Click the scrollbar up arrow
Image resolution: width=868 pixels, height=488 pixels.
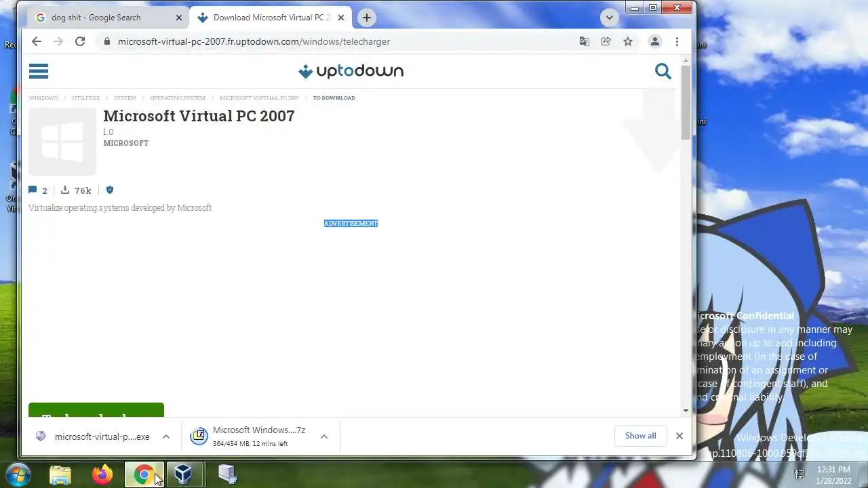click(686, 61)
